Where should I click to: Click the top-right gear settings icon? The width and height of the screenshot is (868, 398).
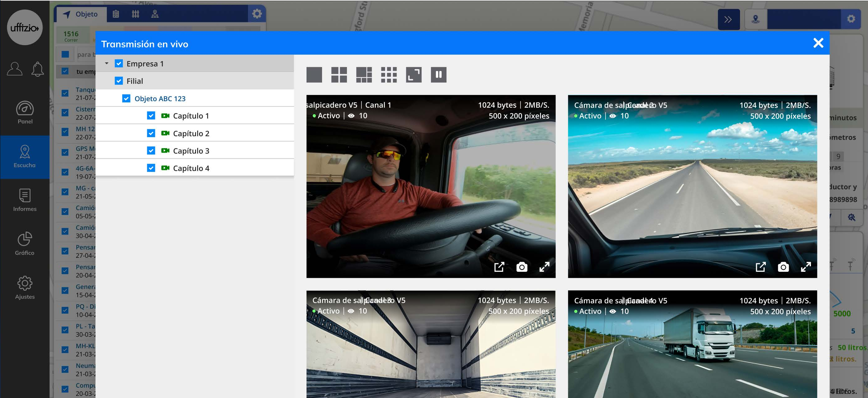click(851, 19)
